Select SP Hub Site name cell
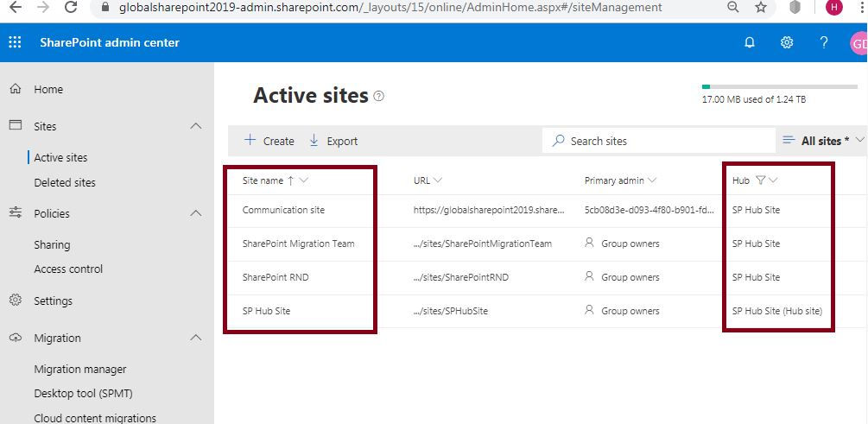868x424 pixels. coord(266,311)
